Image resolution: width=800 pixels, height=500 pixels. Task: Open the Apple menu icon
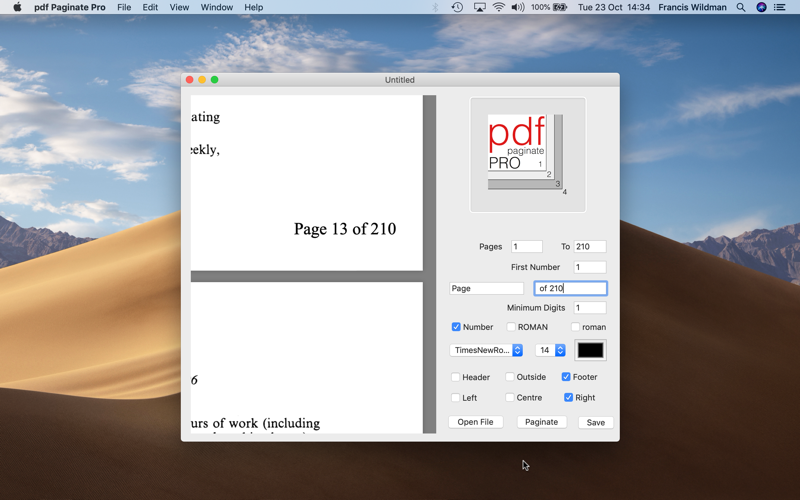(x=17, y=7)
